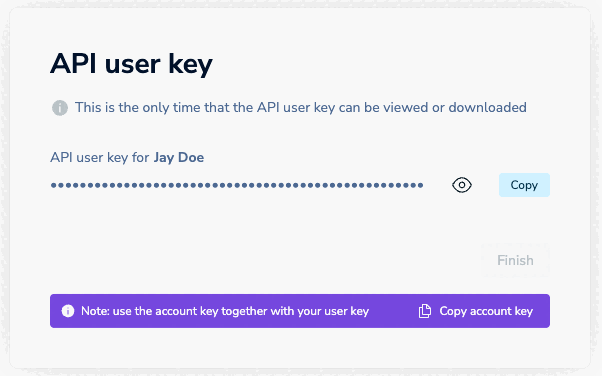Click the word 'downloaded' in the warning
602x376 pixels.
[488, 108]
